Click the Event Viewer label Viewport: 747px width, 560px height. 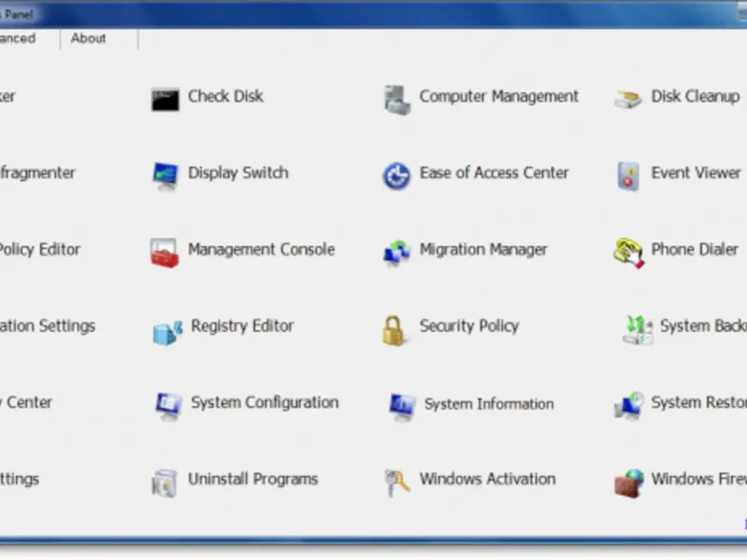tap(696, 173)
